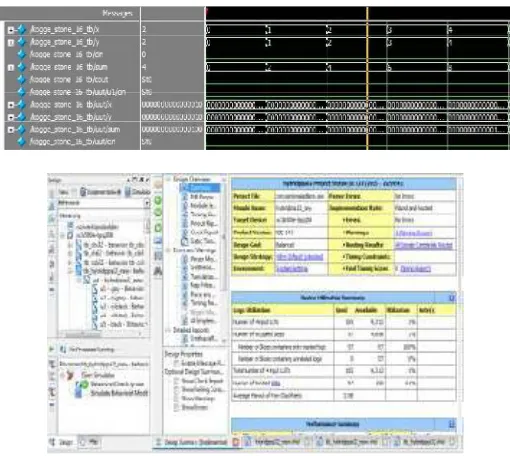
Task: Expand the kogge_stone_16_tb/y signal bus
Action: click(11, 43)
